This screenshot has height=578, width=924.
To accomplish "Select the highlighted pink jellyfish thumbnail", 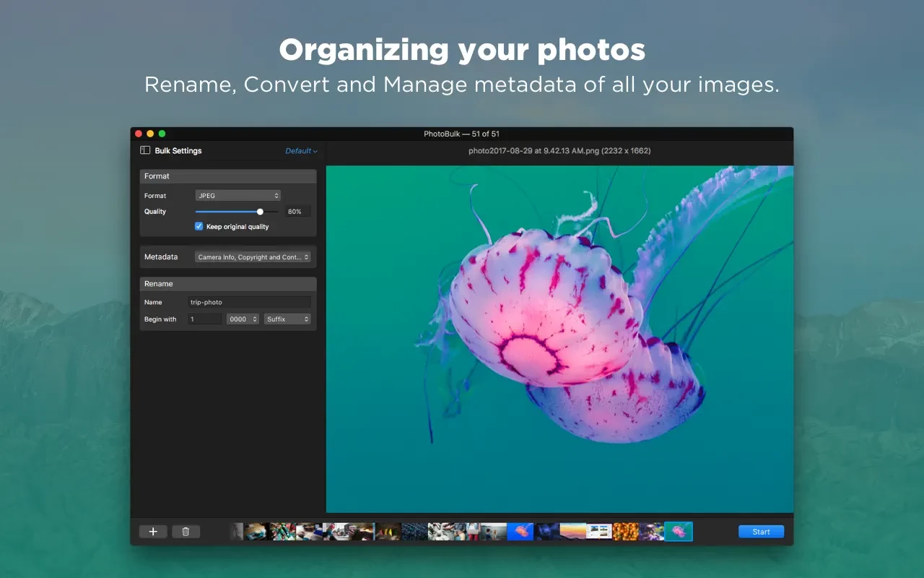I will point(678,532).
